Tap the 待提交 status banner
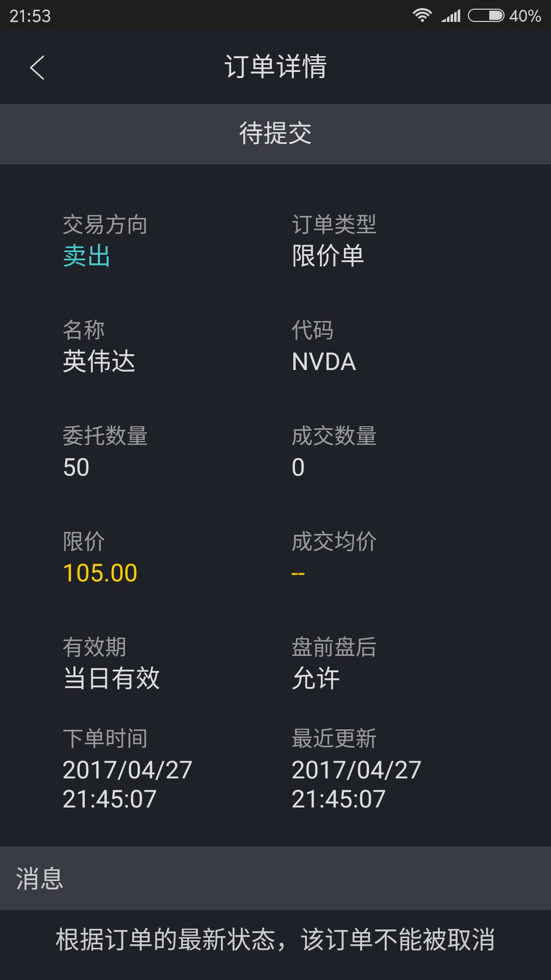This screenshot has height=980, width=551. (275, 134)
